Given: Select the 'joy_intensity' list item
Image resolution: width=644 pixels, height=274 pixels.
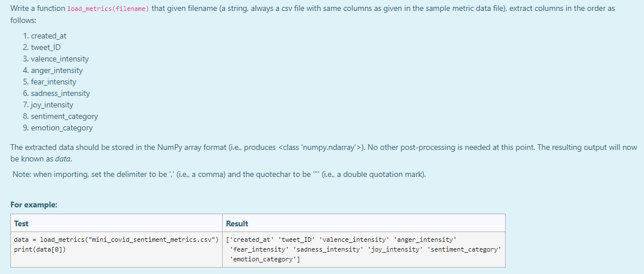Looking at the screenshot, I should coord(52,105).
